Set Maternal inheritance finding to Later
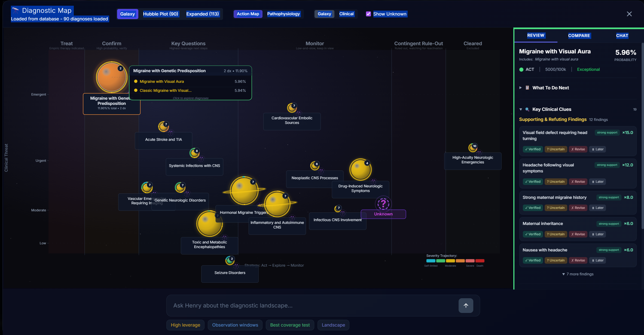This screenshot has width=644, height=335. [597, 234]
